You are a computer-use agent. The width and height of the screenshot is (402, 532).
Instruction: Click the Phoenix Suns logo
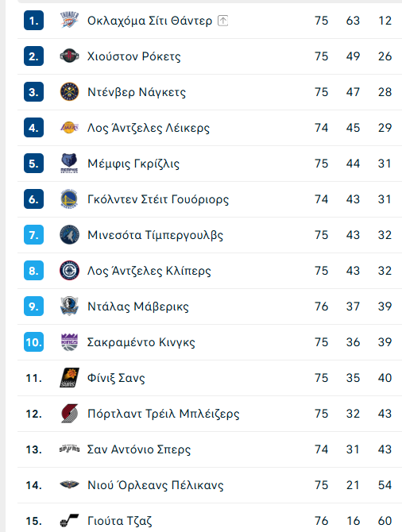(69, 378)
